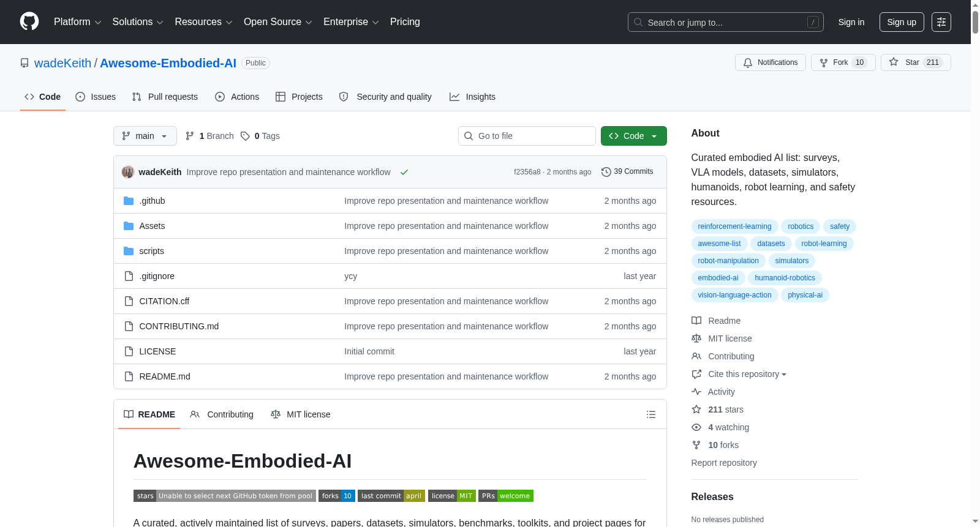
Task: Click the 'Initial commit' message on LICENSE row
Action: pyautogui.click(x=369, y=351)
